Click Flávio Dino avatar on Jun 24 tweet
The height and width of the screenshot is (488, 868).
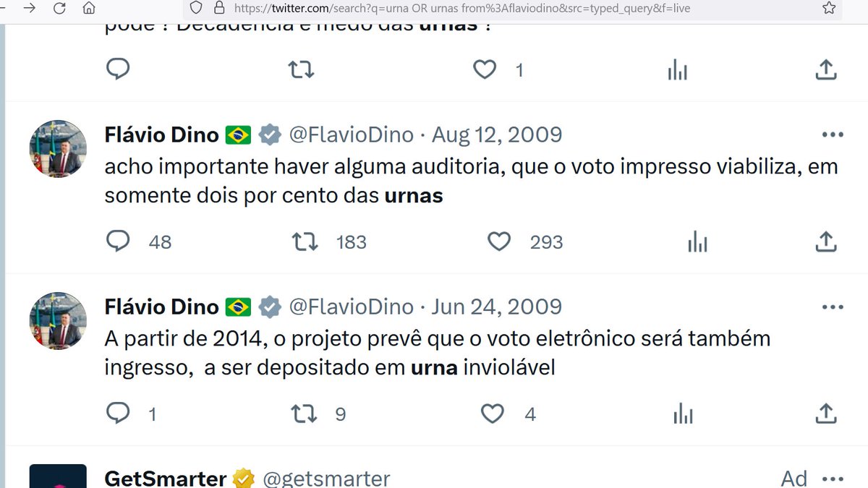tap(58, 322)
